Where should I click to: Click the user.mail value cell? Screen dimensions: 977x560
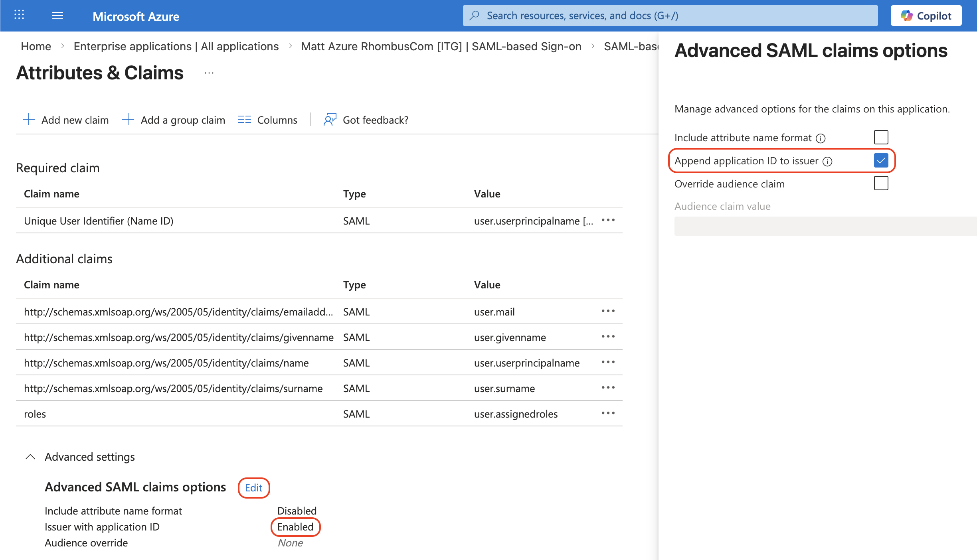tap(494, 312)
